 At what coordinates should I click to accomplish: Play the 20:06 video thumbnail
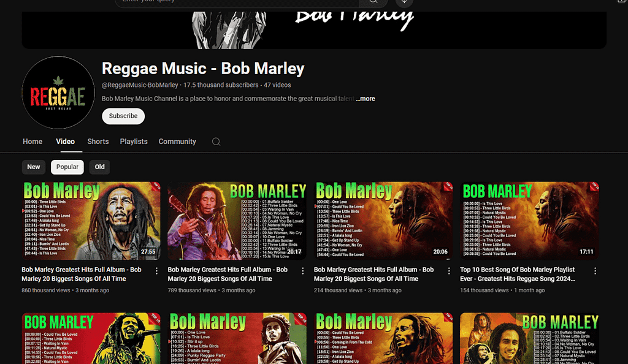(383, 221)
